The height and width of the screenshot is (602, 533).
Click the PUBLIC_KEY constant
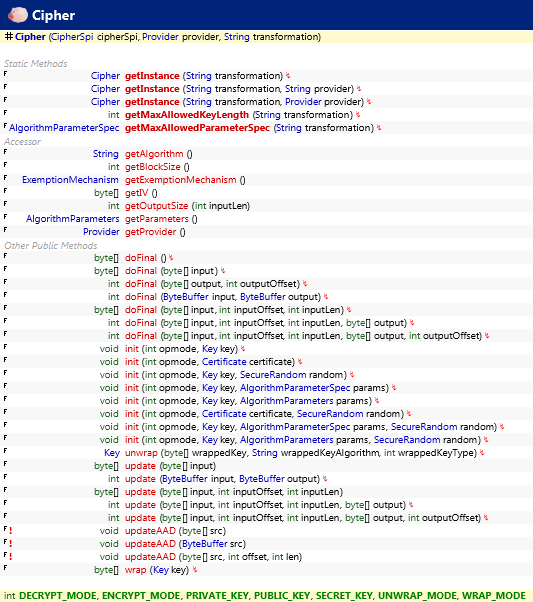tap(282, 596)
